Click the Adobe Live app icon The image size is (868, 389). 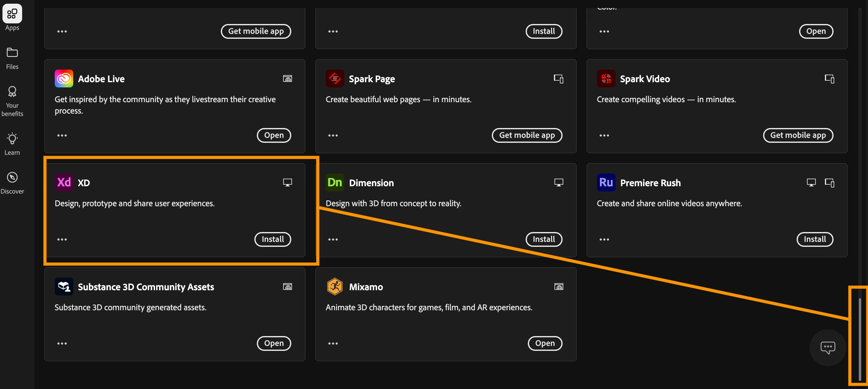(x=64, y=78)
